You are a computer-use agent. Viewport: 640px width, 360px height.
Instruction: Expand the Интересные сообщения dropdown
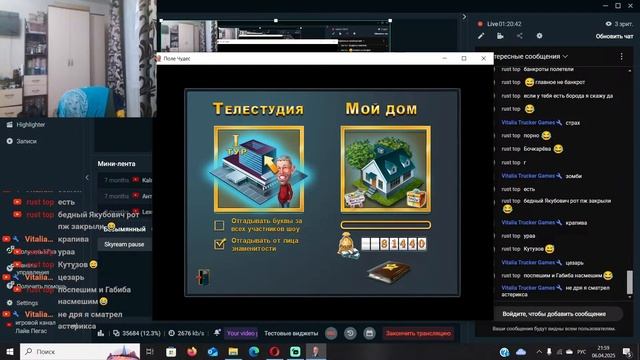coord(565,56)
